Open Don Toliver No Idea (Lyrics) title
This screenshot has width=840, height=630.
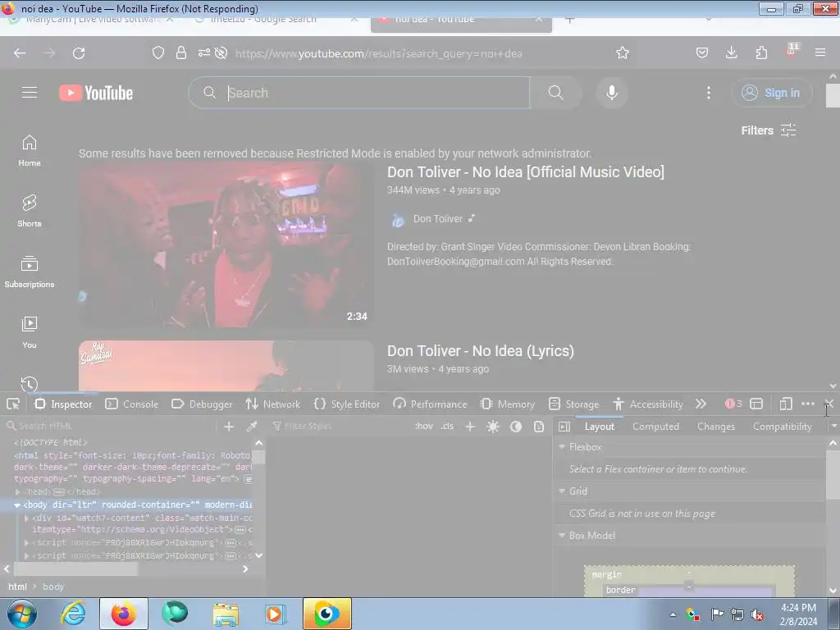pyautogui.click(x=481, y=351)
